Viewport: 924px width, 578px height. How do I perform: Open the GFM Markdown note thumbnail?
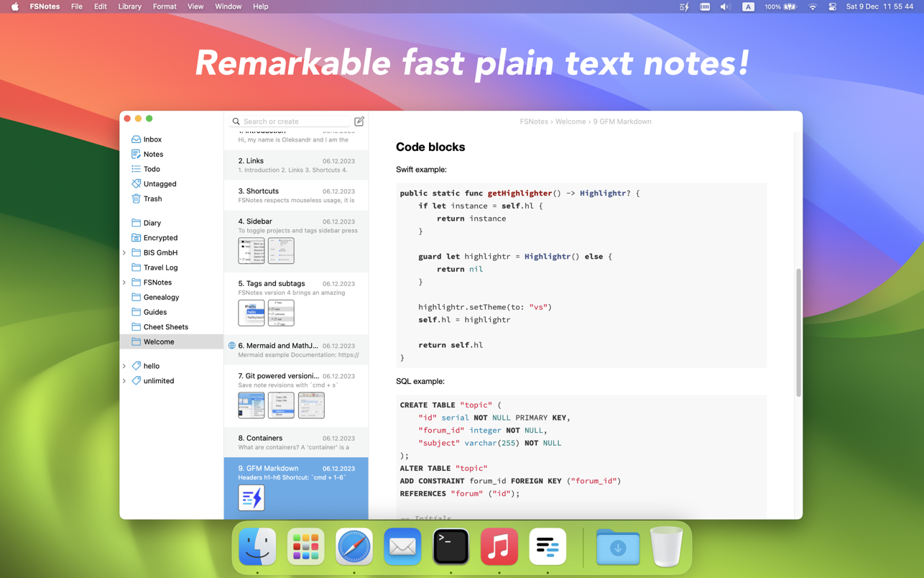click(x=251, y=497)
